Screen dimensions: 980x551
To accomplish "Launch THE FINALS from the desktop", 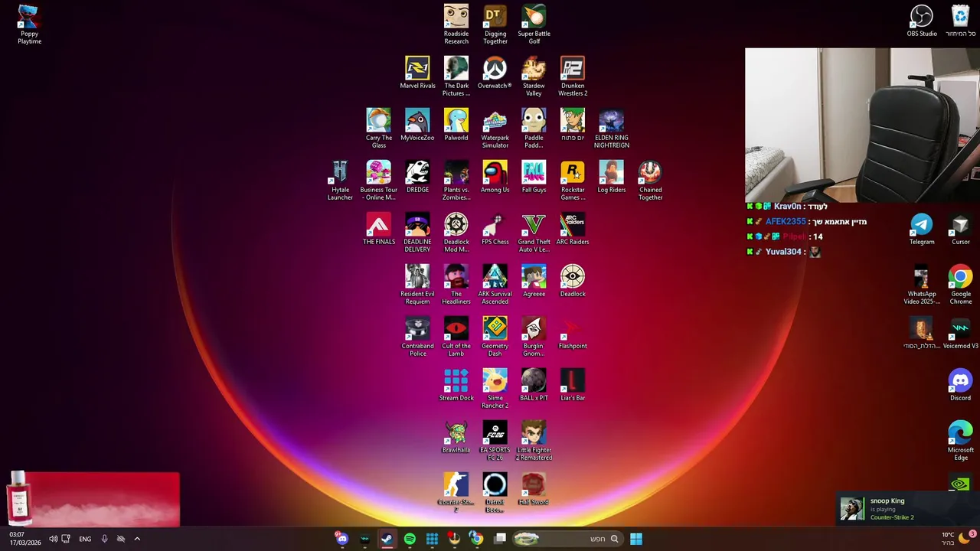I will pos(379,229).
